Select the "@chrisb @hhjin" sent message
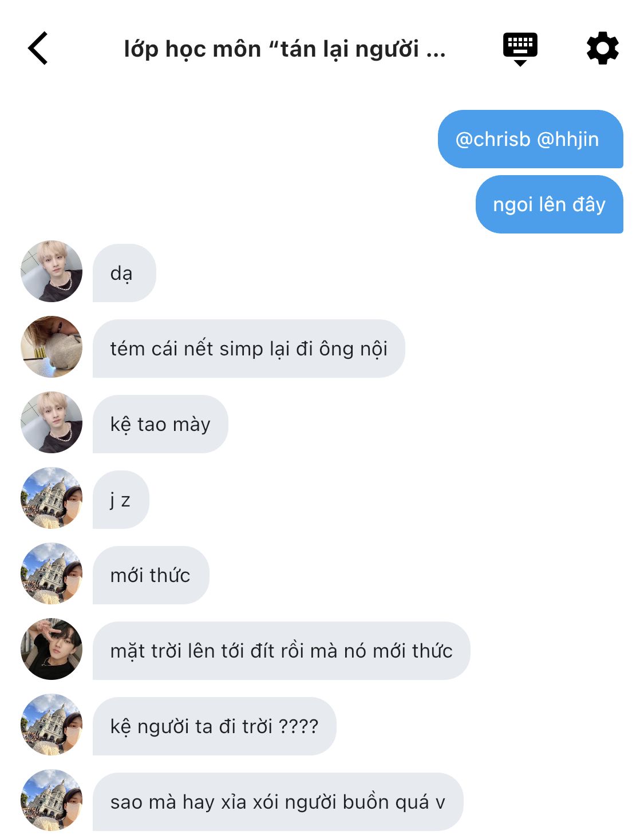The image size is (644, 839). point(530,139)
